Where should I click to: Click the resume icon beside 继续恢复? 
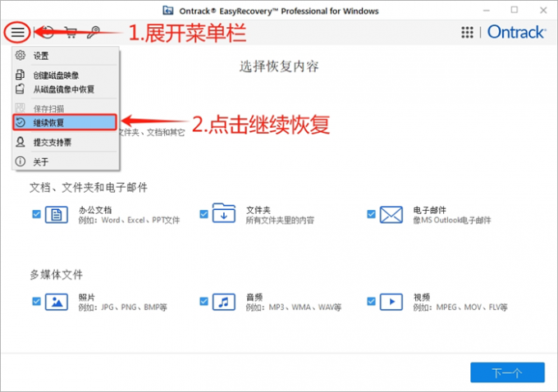pyautogui.click(x=21, y=122)
